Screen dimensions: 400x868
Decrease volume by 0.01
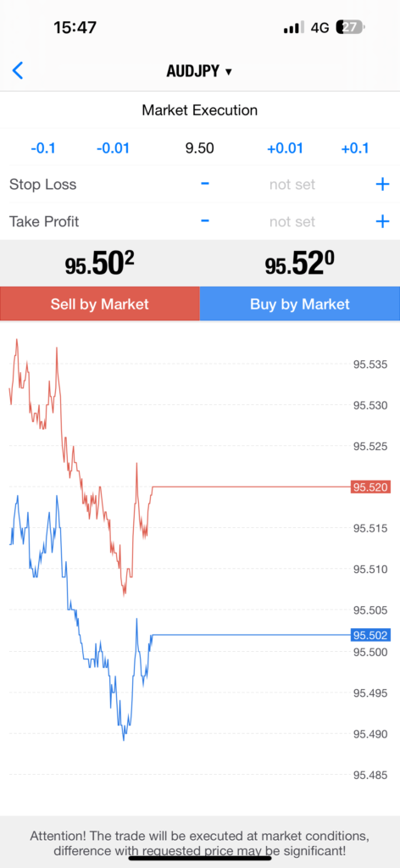point(113,148)
